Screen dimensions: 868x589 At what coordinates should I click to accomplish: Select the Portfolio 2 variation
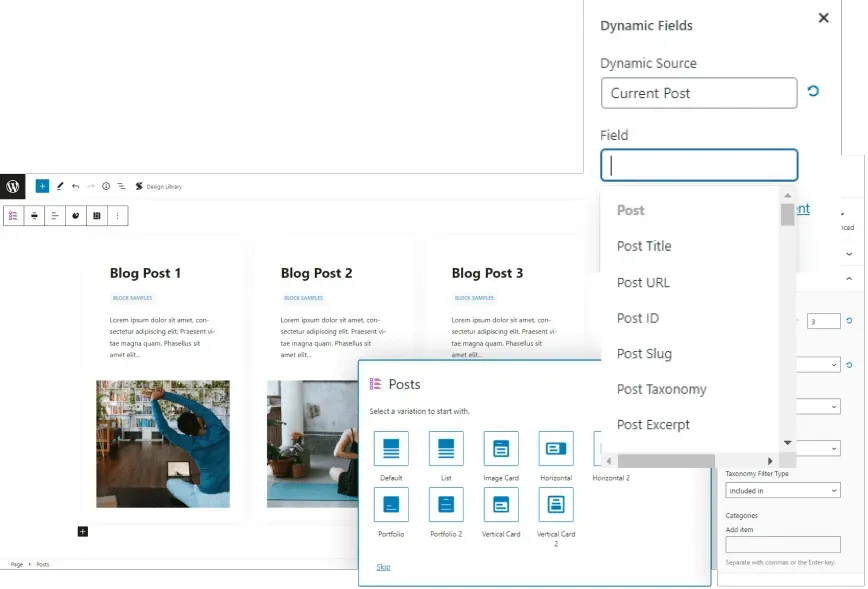pyautogui.click(x=446, y=505)
